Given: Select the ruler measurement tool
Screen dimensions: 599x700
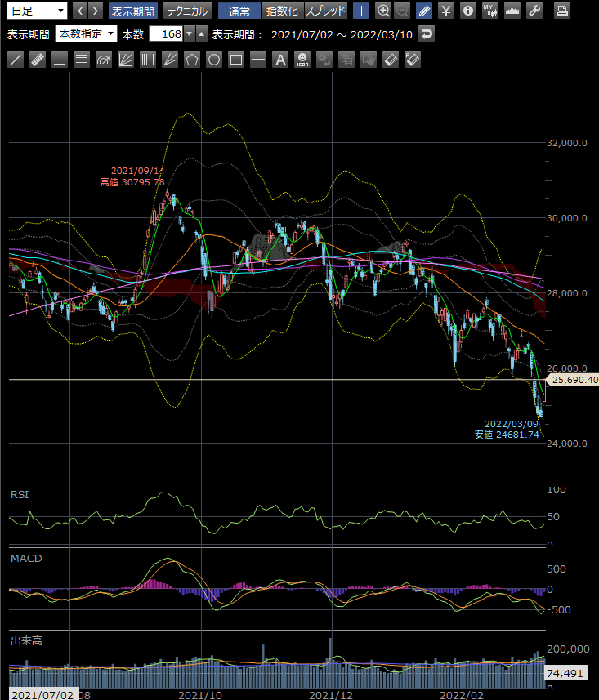Looking at the screenshot, I should point(38,60).
